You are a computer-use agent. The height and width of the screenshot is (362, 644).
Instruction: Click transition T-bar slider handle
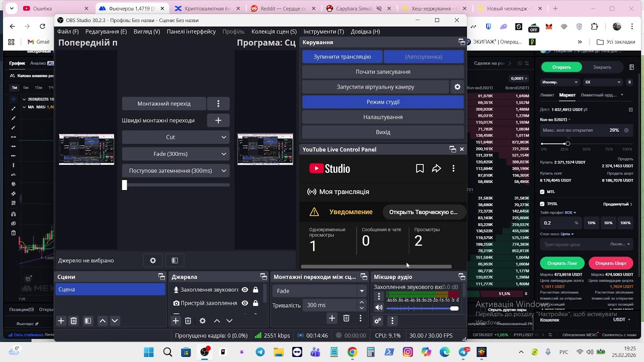[x=125, y=185]
